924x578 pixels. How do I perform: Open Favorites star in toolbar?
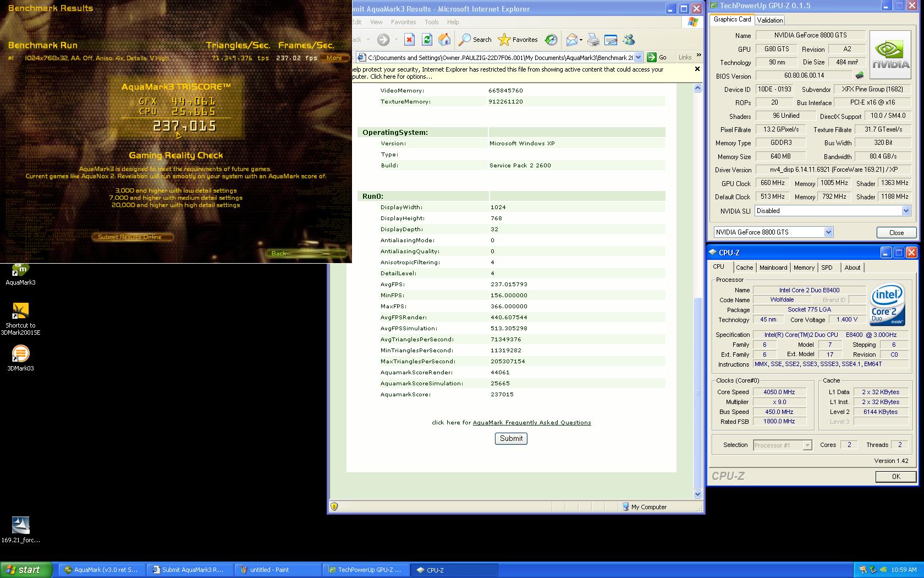[518, 40]
